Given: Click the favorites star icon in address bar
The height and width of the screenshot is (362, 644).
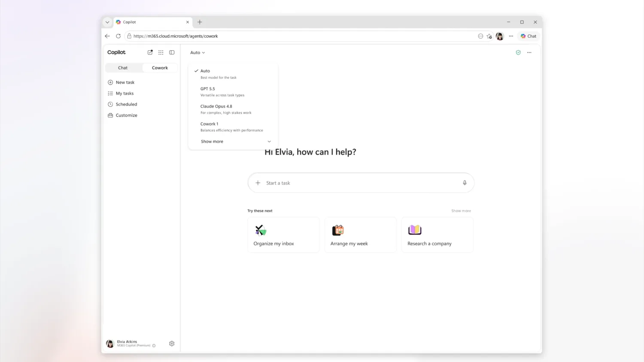Looking at the screenshot, I should [489, 36].
